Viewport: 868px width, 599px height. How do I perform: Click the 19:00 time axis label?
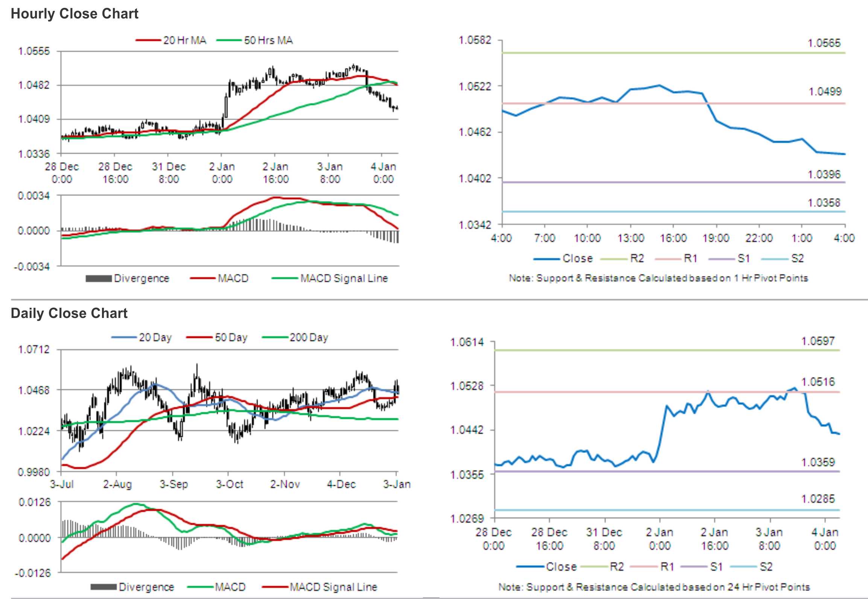(716, 238)
